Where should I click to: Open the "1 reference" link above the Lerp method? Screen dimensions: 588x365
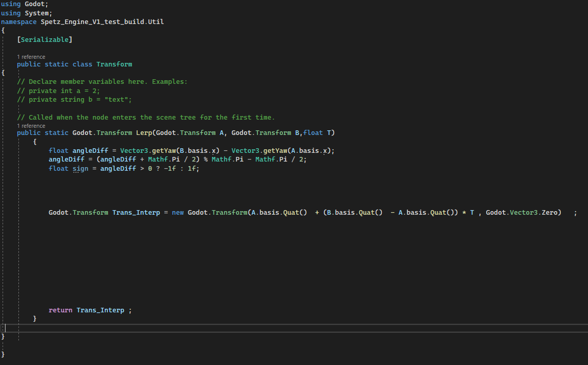[x=31, y=126]
